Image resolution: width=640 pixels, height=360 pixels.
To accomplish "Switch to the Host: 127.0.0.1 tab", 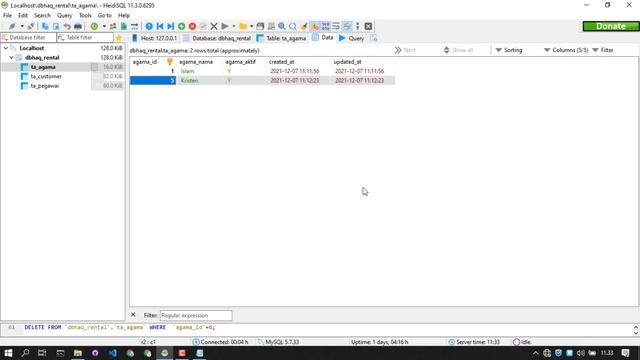I will coord(155,38).
